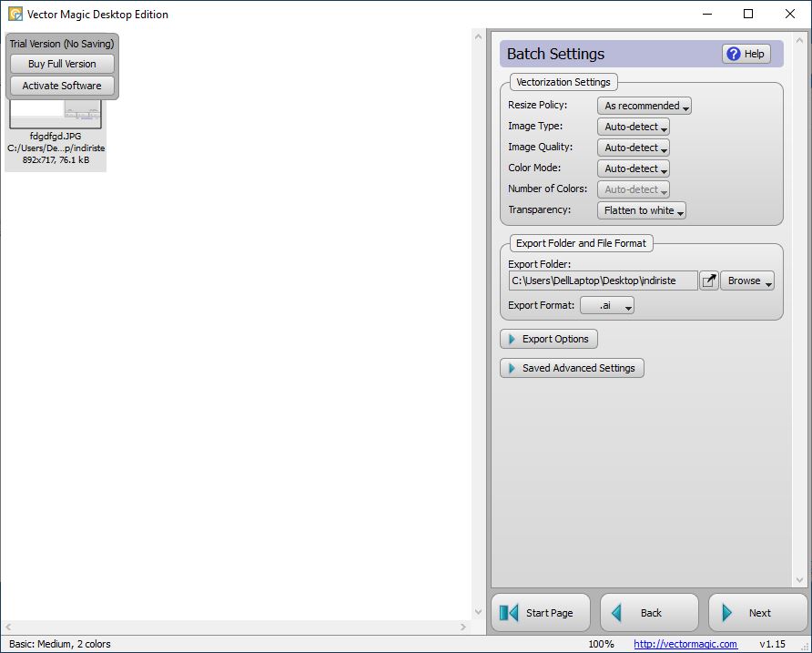Screen dimensions: 812x653
Task: Click the left arrow of the horizontal scrollbar
Action: click(8, 627)
